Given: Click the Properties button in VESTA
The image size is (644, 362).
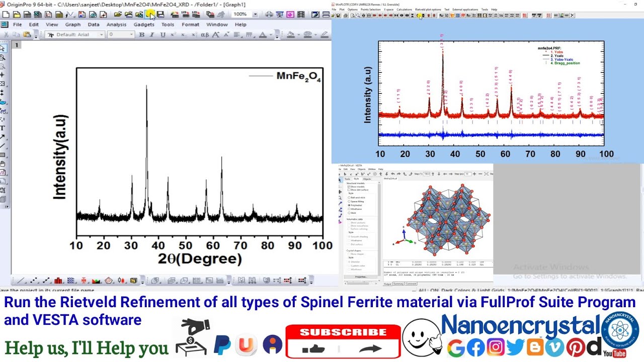Looking at the screenshot, I should 361,277.
